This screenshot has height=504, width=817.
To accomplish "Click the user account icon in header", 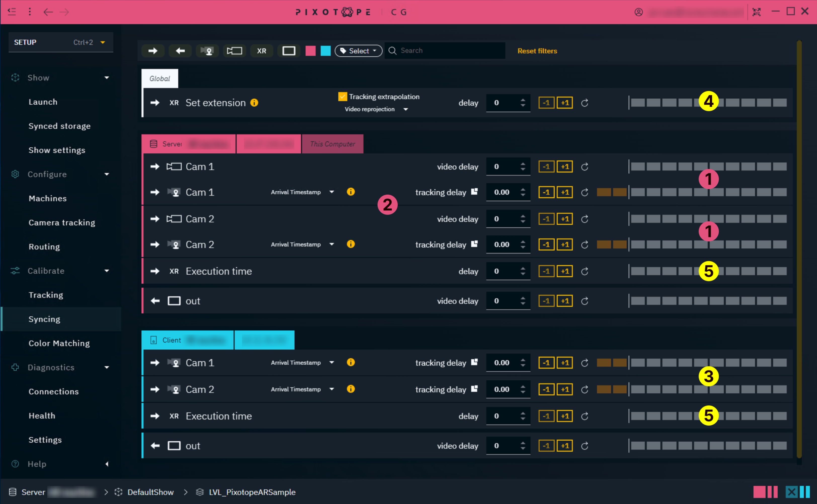I will [638, 12].
